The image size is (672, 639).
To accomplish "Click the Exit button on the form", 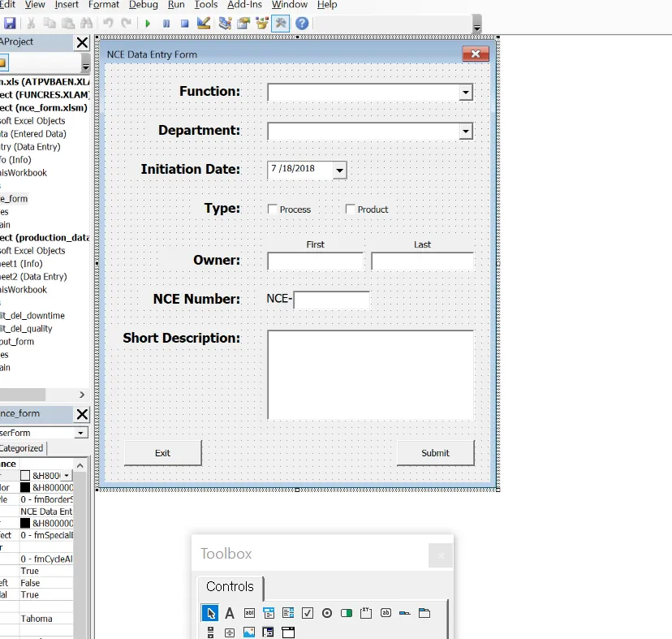I will pyautogui.click(x=163, y=453).
